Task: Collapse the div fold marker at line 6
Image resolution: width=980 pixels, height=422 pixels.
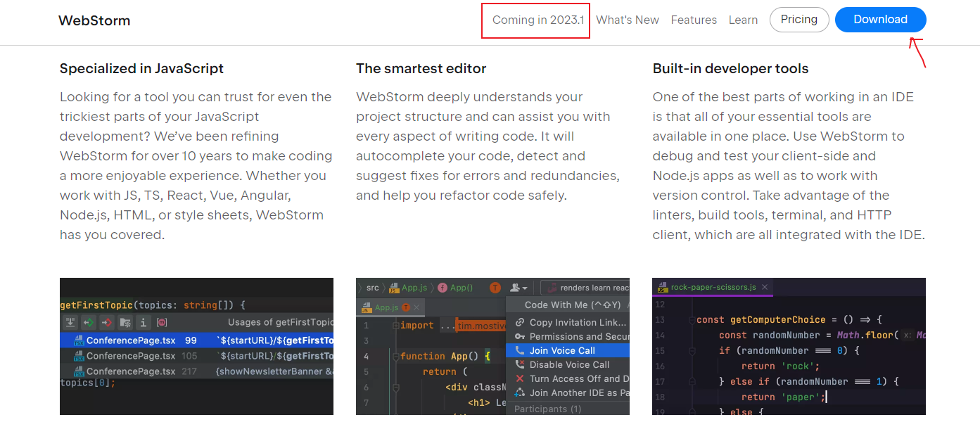Action: (x=395, y=387)
